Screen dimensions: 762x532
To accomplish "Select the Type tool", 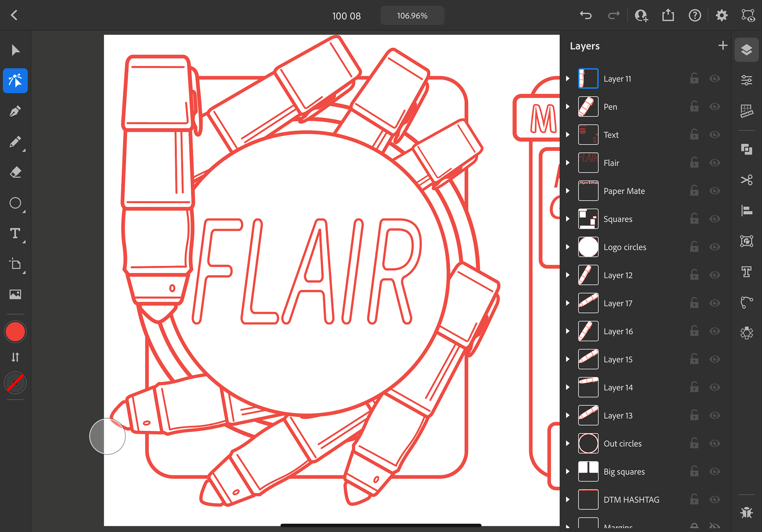I will point(15,234).
